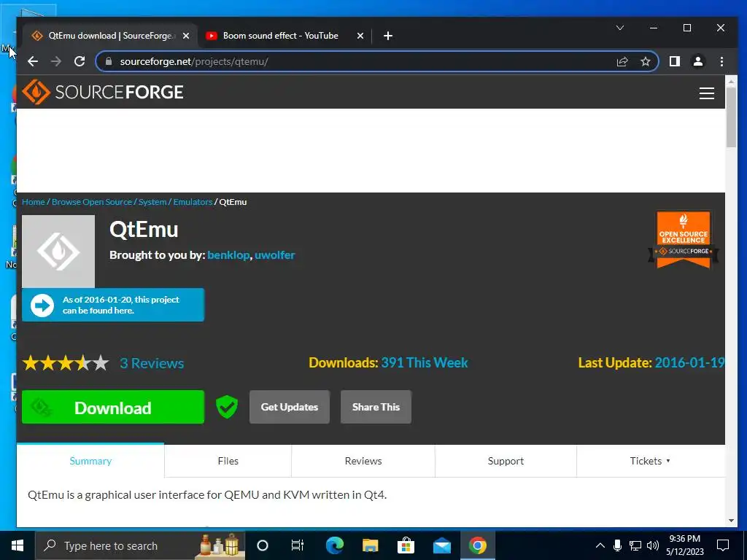This screenshot has height=560, width=747.
Task: Click the Emulators breadcrumb link
Action: coord(193,202)
